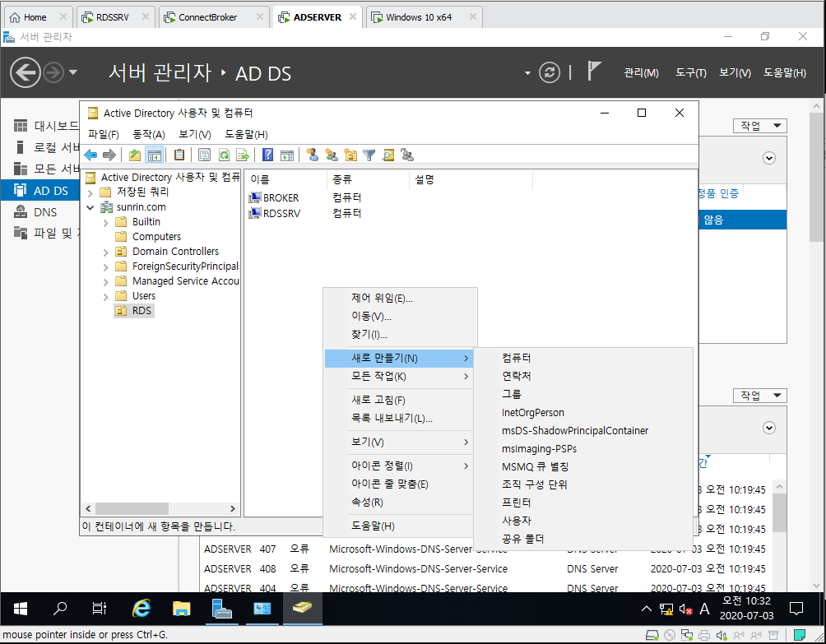The width and height of the screenshot is (826, 644).
Task: Create a new user with toolbar icon
Action: 313,155
